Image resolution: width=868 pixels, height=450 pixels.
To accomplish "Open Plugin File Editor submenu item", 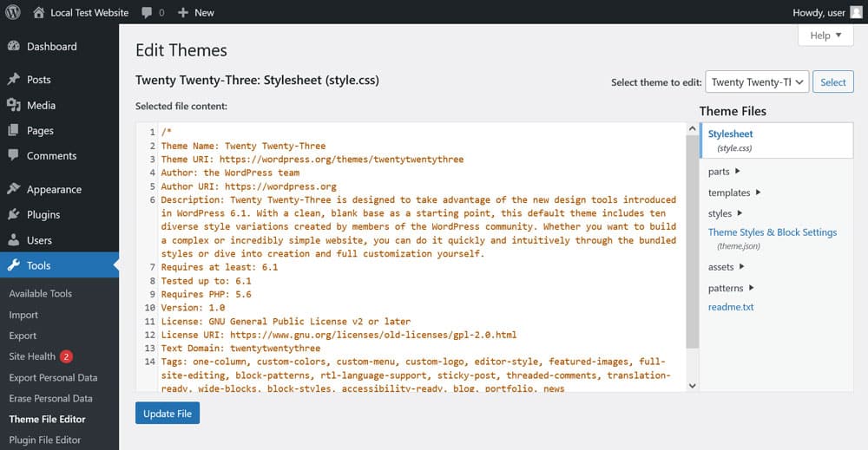I will [44, 440].
